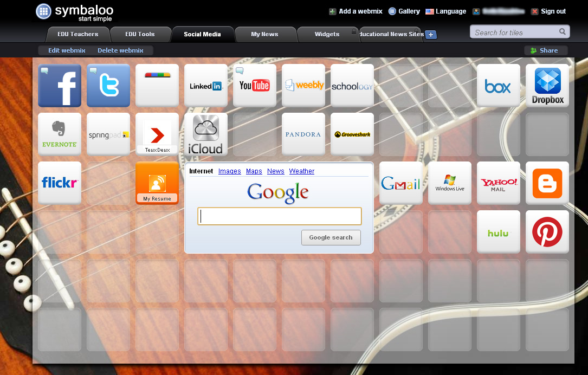
Task: Open the Pandora tile
Action: [303, 134]
